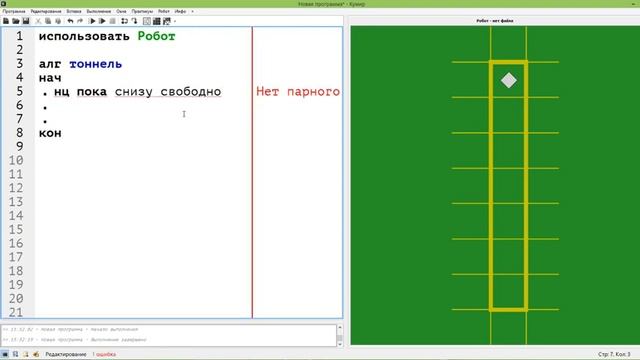The width and height of the screenshot is (640, 360).
Task: Open Инфо menu
Action: [x=180, y=11]
